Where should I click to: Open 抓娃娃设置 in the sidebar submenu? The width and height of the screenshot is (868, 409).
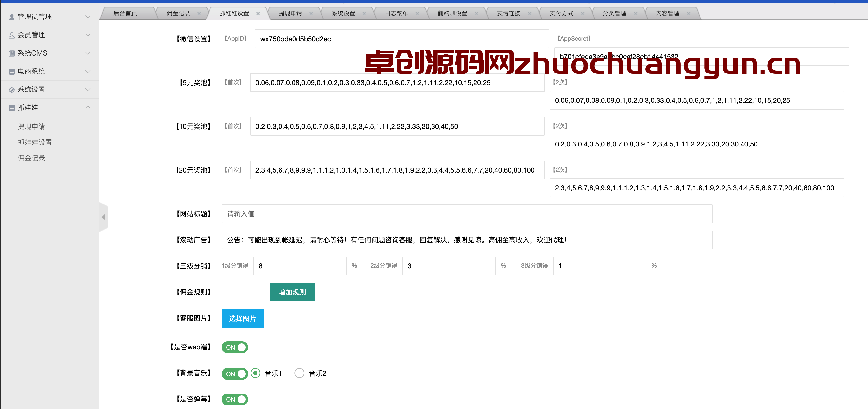pyautogui.click(x=35, y=142)
